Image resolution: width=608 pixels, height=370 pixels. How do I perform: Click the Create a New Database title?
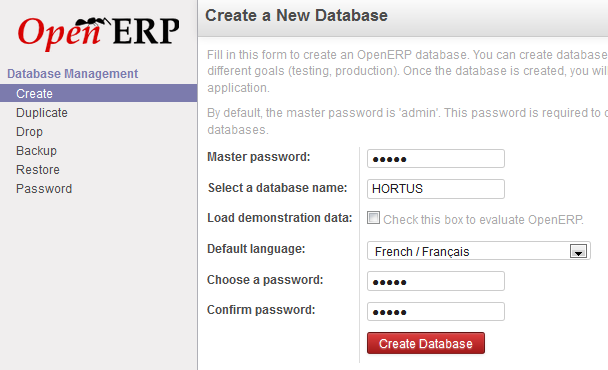[296, 16]
